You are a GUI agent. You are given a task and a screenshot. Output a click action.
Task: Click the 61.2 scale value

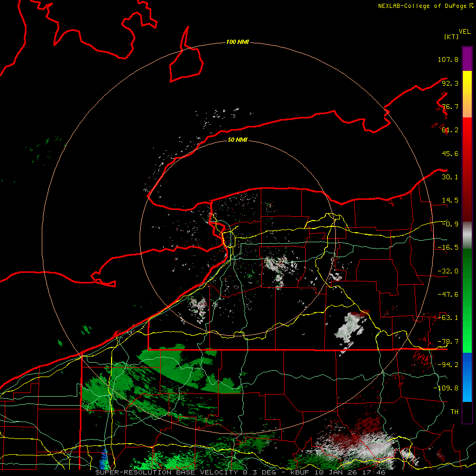tap(450, 130)
